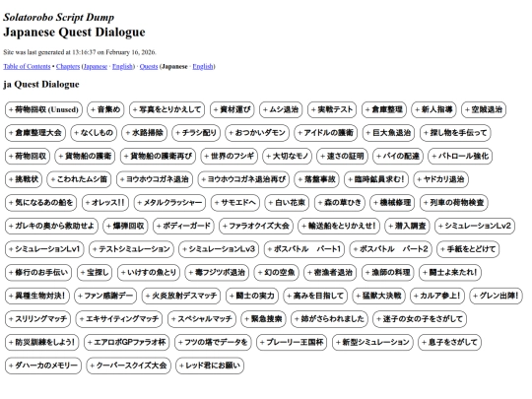Open the Table of Contents link
The width and height of the screenshot is (532, 399).
click(27, 67)
